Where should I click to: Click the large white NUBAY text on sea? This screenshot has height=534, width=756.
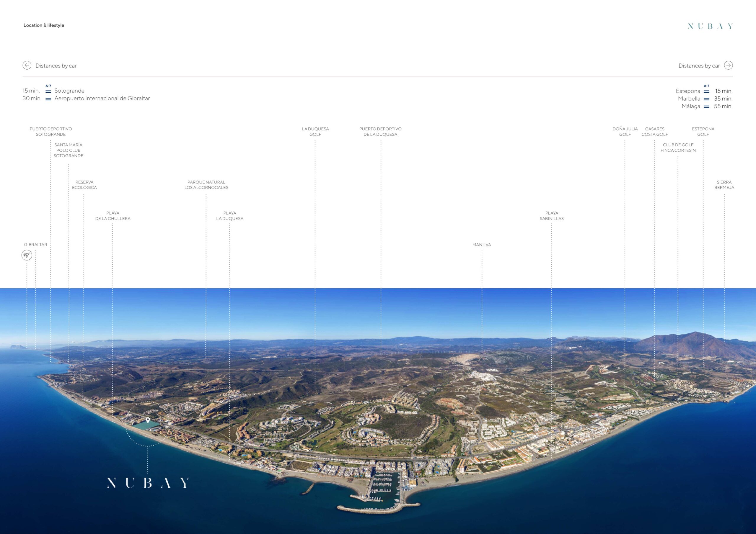(148, 483)
